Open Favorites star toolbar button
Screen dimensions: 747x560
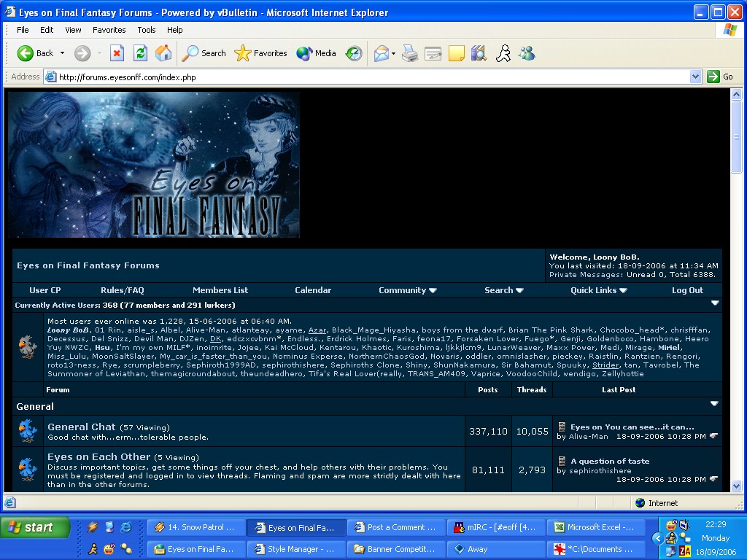coord(260,53)
